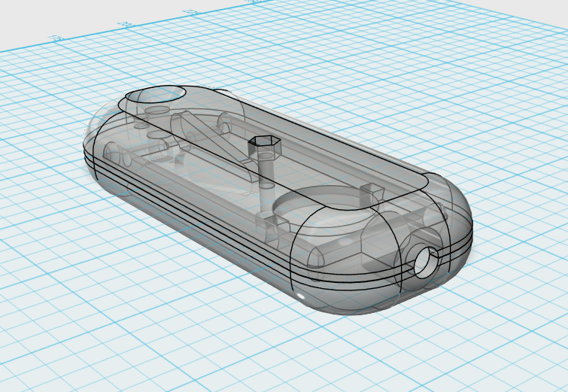Click the grid ruler label at far top-left
568x392 pixels.
tap(54, 37)
